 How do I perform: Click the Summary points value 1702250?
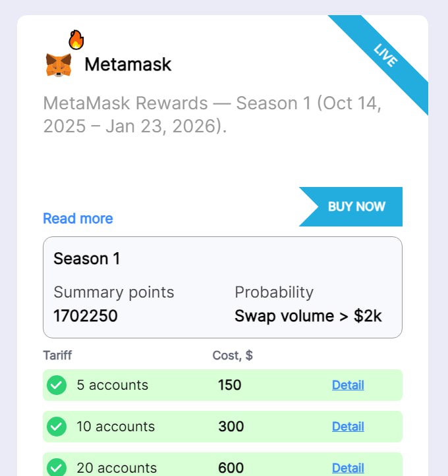(86, 316)
